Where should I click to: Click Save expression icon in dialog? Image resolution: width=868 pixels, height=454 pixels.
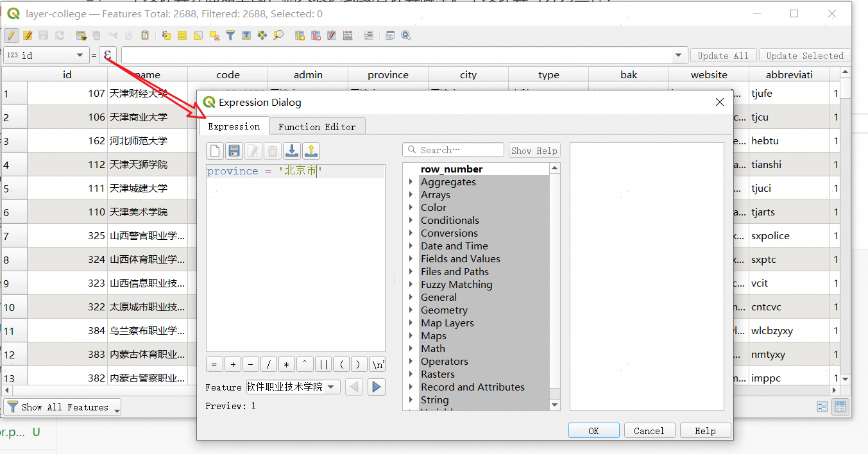click(x=234, y=151)
